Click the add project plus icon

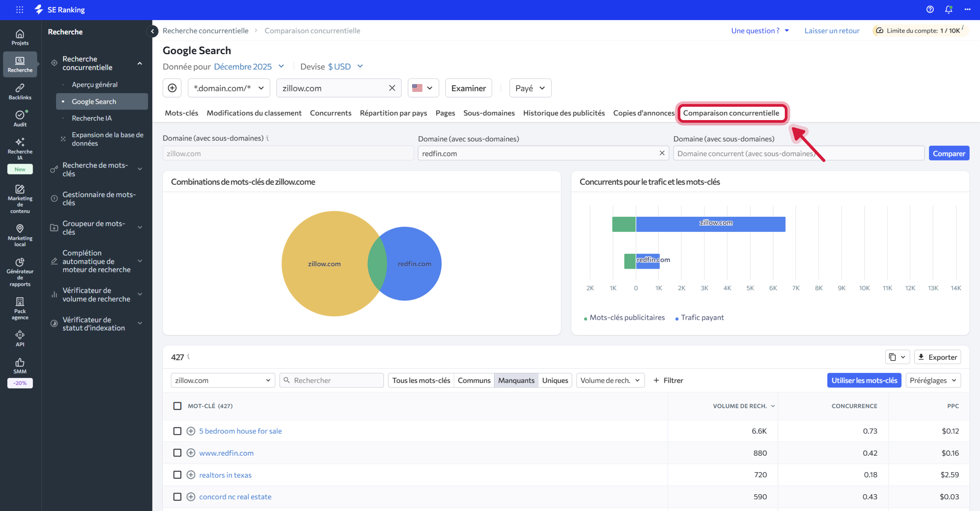172,88
